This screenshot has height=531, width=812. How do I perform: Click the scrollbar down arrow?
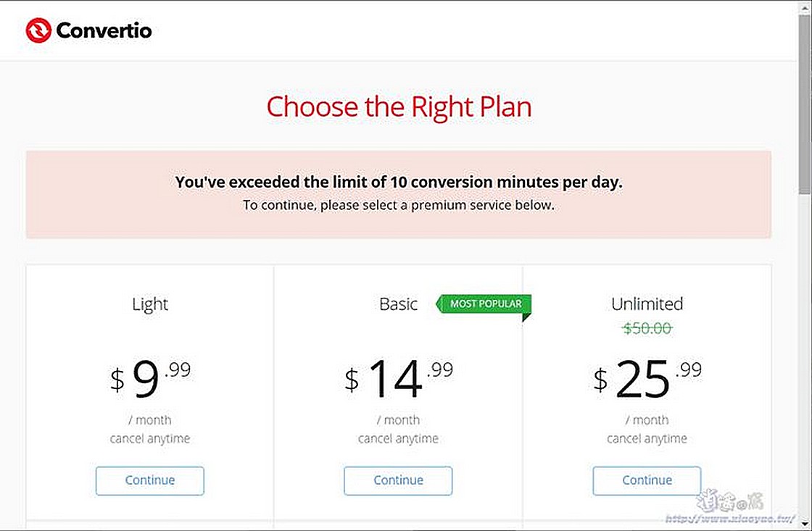coord(804,523)
